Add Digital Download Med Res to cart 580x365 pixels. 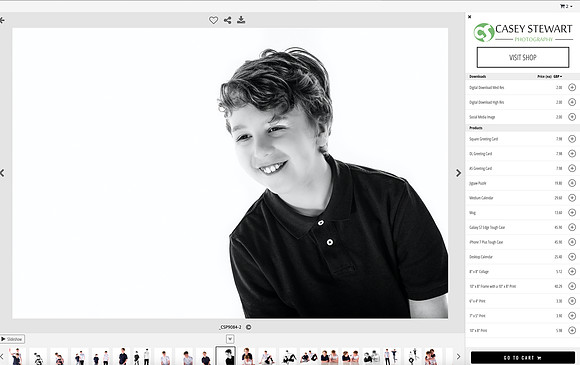(572, 87)
